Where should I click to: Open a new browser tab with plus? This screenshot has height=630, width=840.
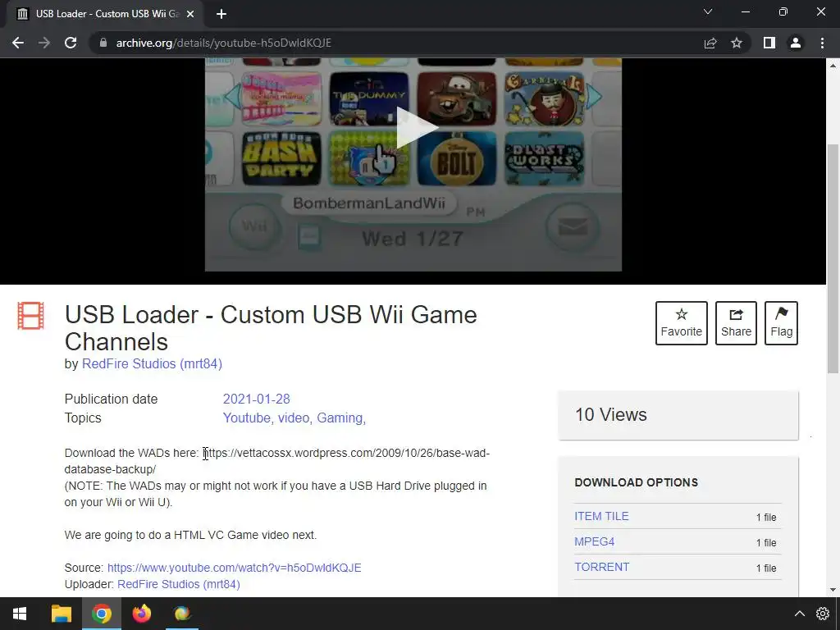pyautogui.click(x=221, y=14)
